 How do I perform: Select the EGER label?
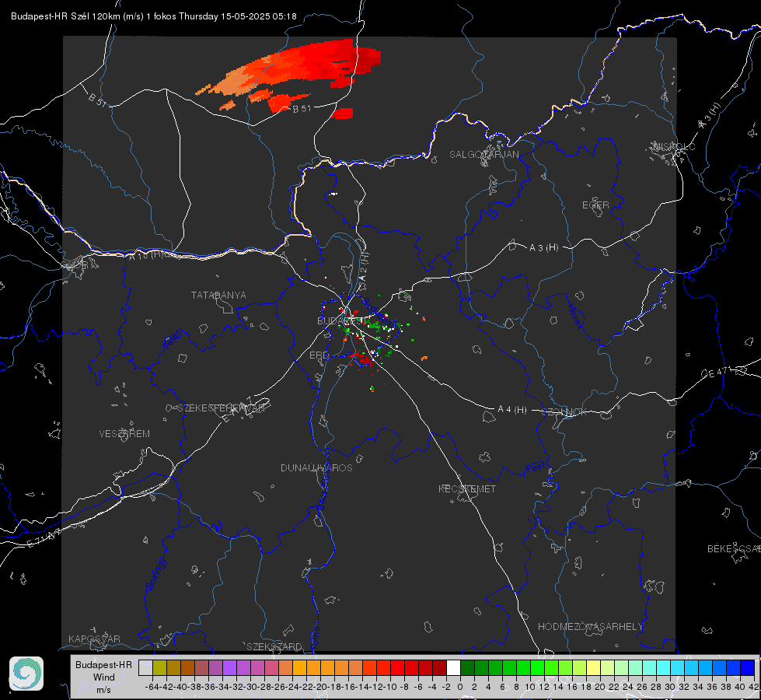tap(595, 205)
